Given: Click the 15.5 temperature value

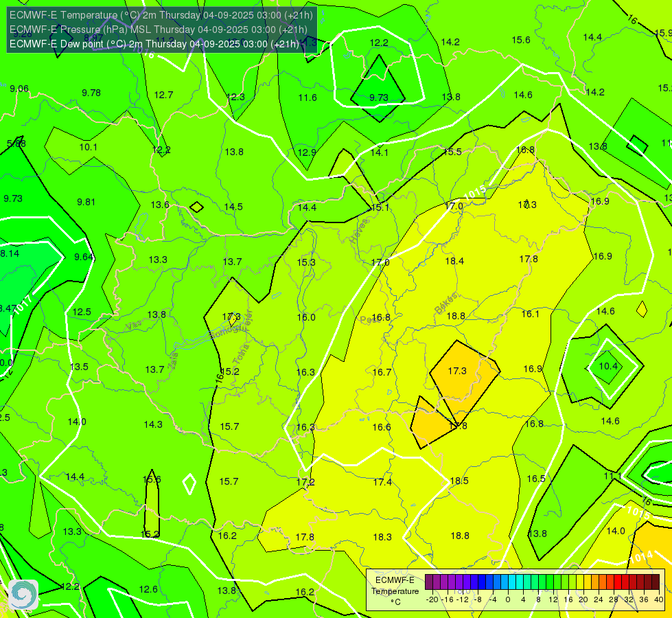Looking at the screenshot, I should pyautogui.click(x=452, y=152).
